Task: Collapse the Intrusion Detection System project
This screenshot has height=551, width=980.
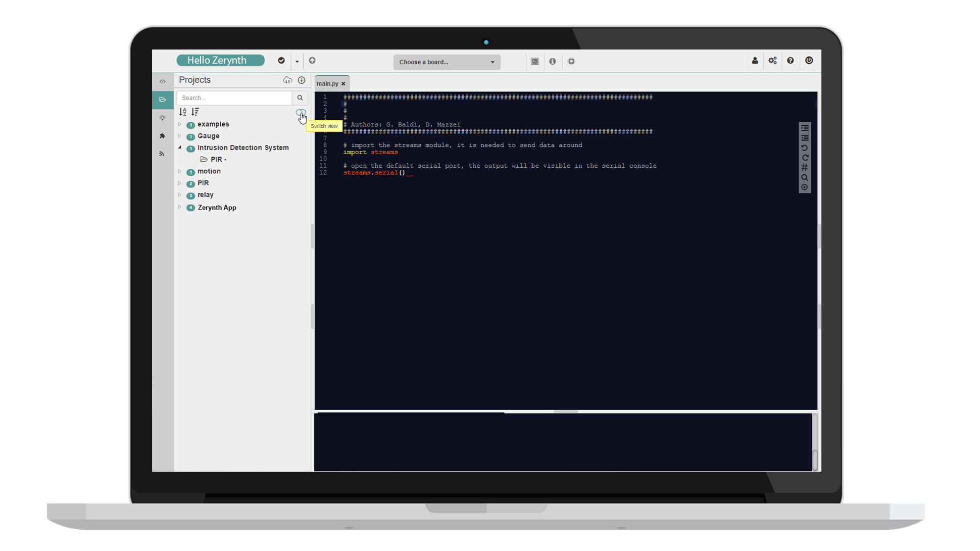Action: pyautogui.click(x=180, y=147)
